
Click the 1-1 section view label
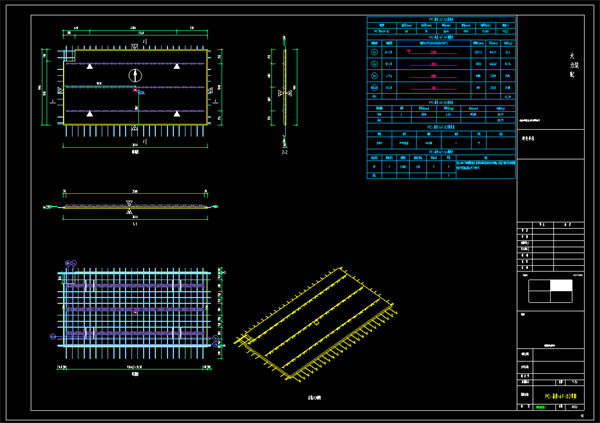pos(135,224)
